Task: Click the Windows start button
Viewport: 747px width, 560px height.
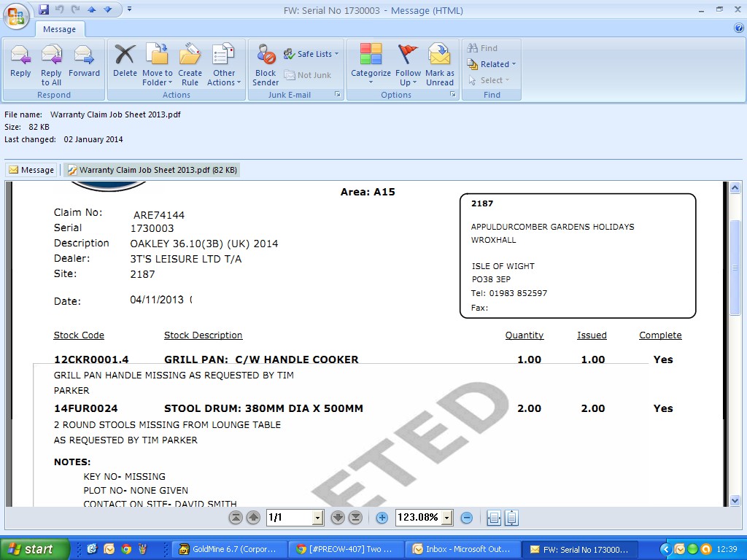Action: 35,549
